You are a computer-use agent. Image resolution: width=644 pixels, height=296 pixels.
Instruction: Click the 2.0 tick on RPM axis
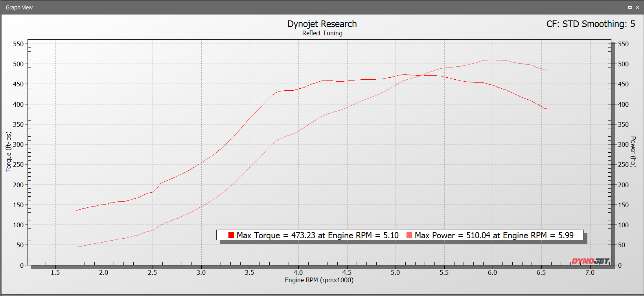[103, 272]
